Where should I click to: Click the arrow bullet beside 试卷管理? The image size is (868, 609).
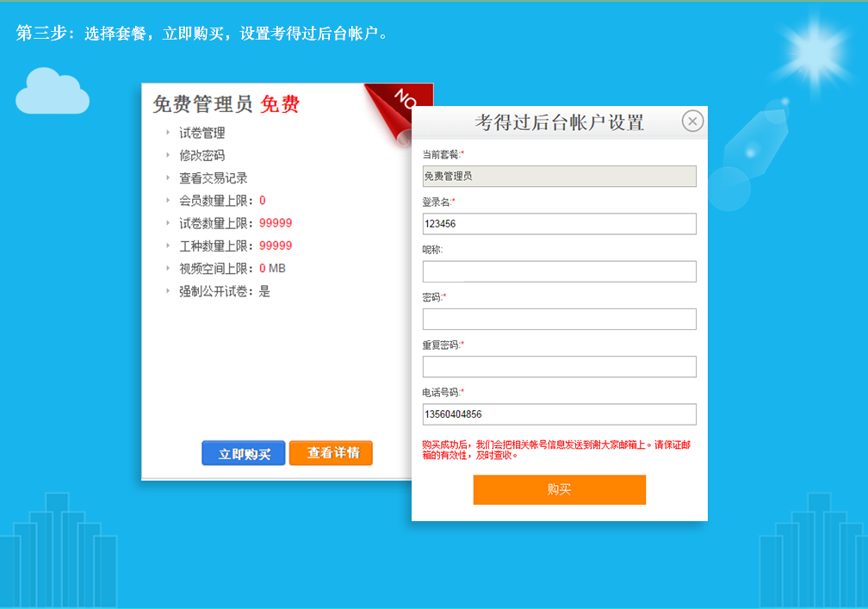point(168,133)
